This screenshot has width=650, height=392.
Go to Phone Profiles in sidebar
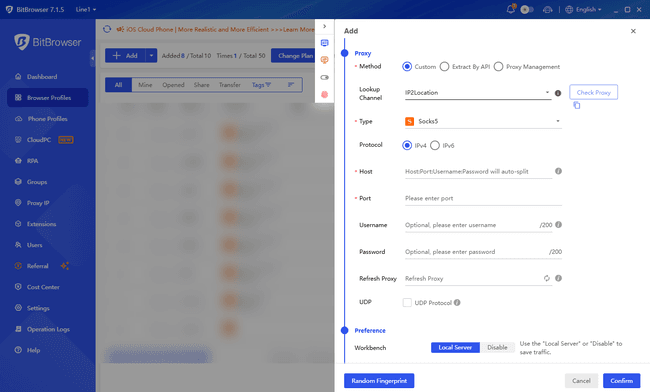coord(47,119)
